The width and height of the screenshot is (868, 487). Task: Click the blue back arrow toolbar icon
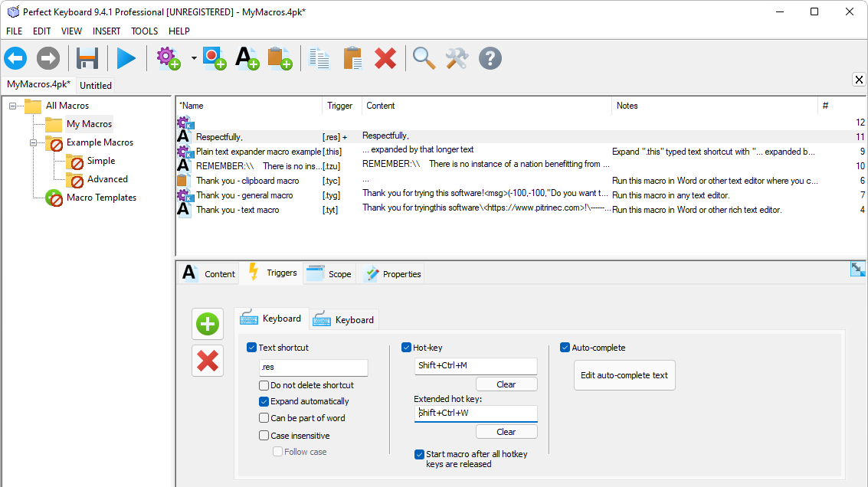pyautogui.click(x=15, y=58)
